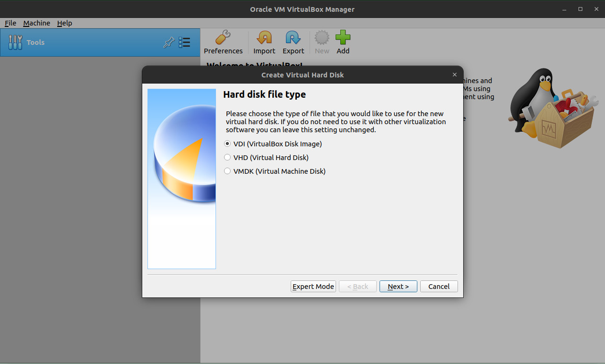Select the Tools item in sidebar

point(100,42)
